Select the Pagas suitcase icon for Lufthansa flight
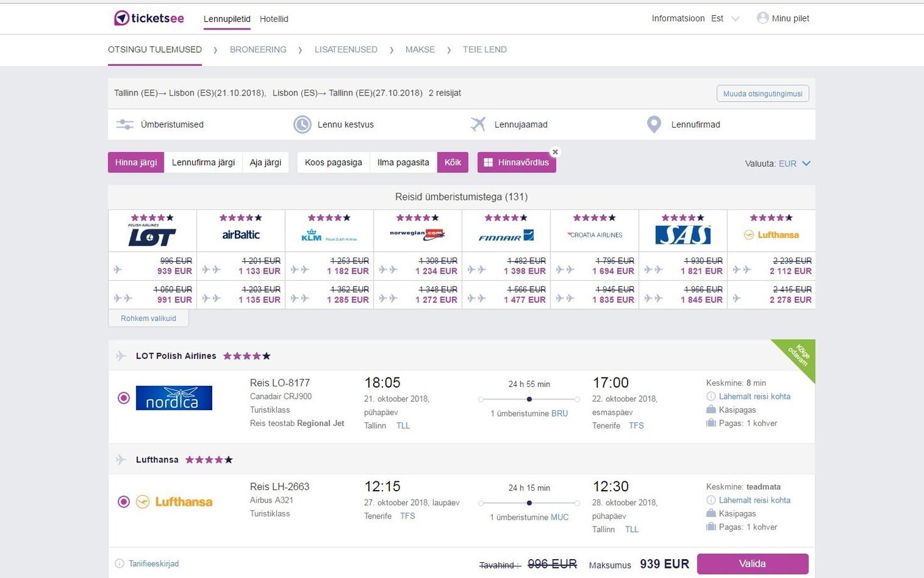924x578 pixels. point(711,527)
